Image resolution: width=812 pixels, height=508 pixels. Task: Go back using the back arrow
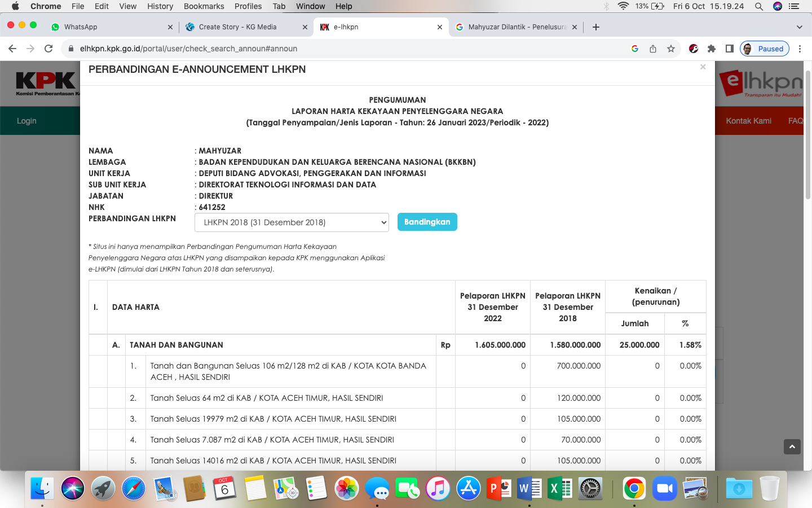tap(12, 49)
